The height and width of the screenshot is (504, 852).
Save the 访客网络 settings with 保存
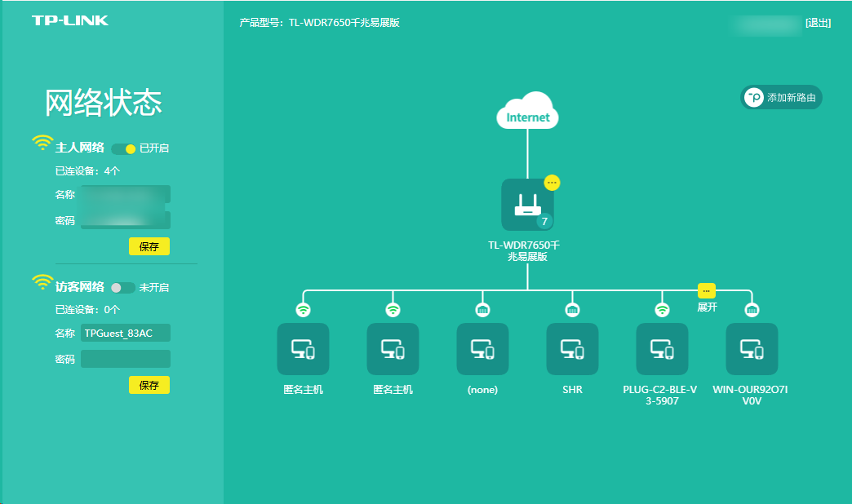pyautogui.click(x=149, y=385)
